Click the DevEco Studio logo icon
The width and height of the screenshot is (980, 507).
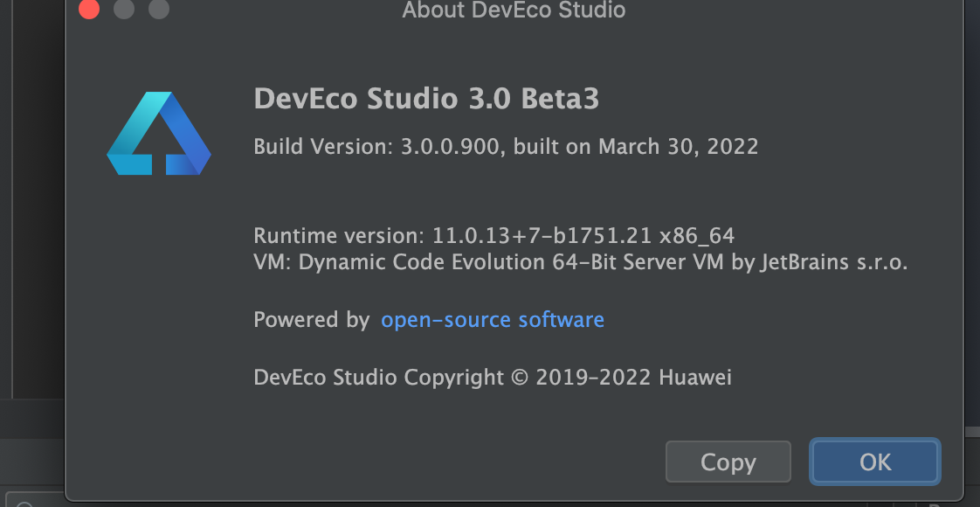[159, 133]
